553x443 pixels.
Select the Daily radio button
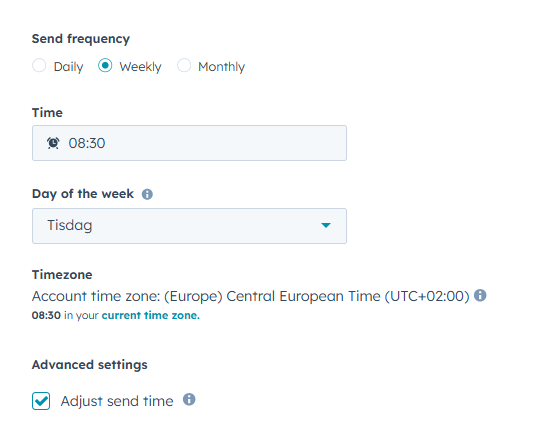(39, 66)
